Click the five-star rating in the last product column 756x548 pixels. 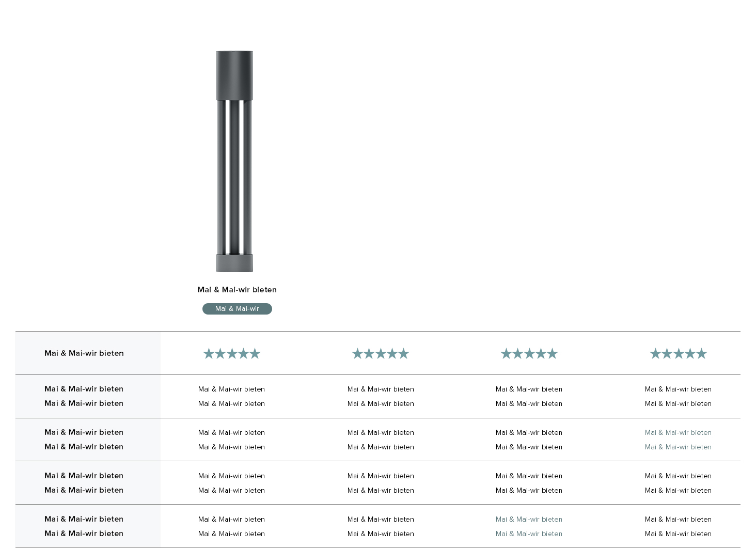[679, 354]
